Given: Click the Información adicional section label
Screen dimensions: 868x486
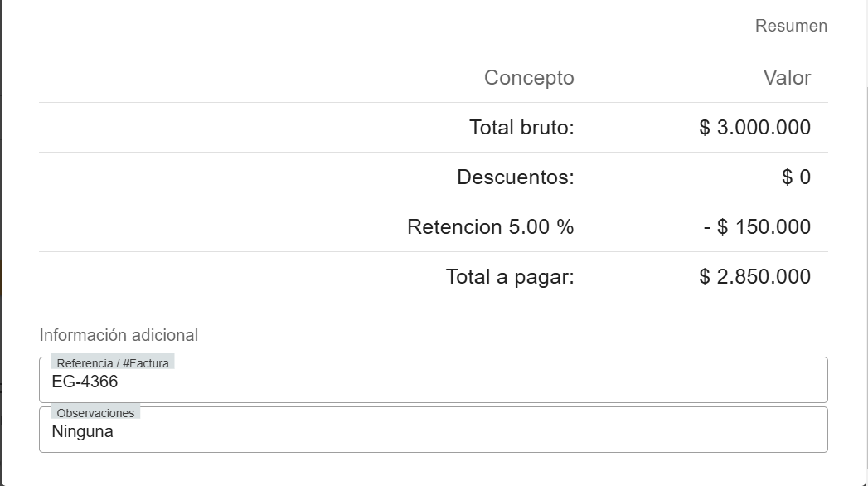Looking at the screenshot, I should coord(119,335).
